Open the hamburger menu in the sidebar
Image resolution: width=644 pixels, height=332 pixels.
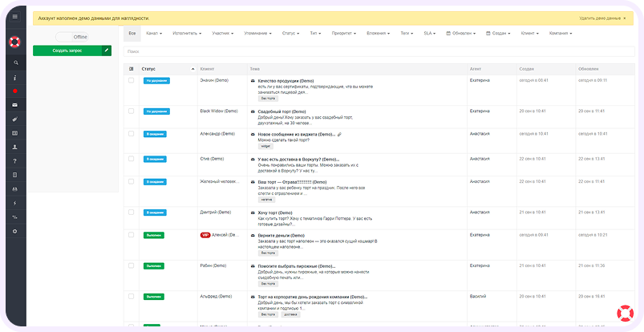(x=14, y=16)
